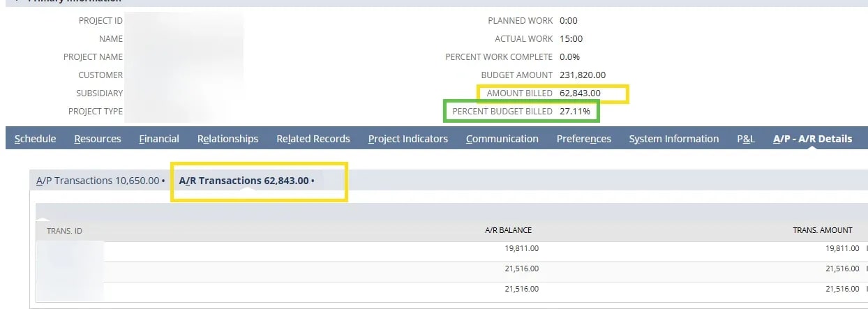The image size is (868, 325).
Task: Click the PROJECT TYPE field label
Action: [x=96, y=111]
